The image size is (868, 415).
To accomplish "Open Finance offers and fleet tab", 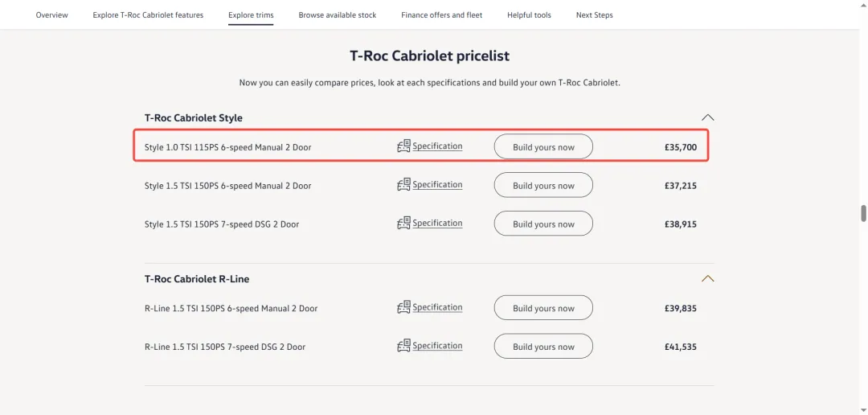I will [x=442, y=15].
